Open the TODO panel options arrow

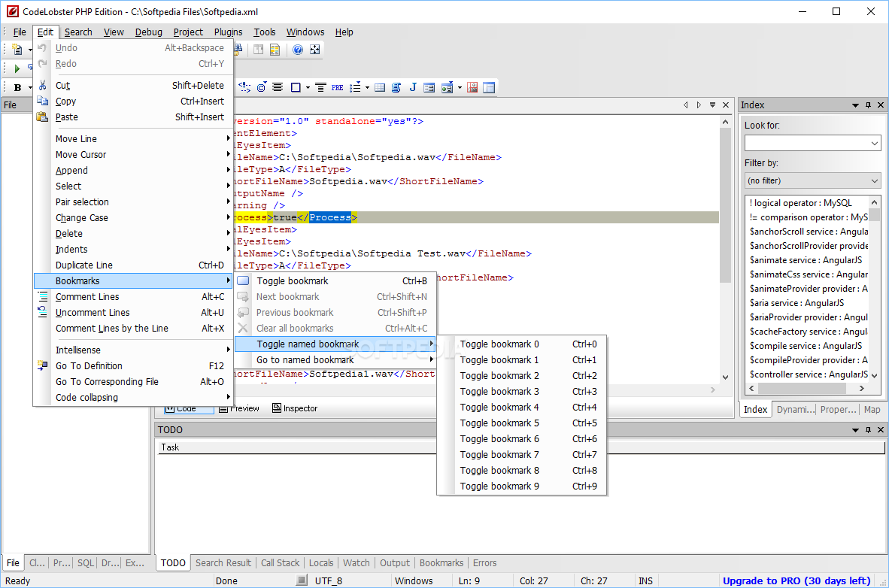(x=855, y=430)
